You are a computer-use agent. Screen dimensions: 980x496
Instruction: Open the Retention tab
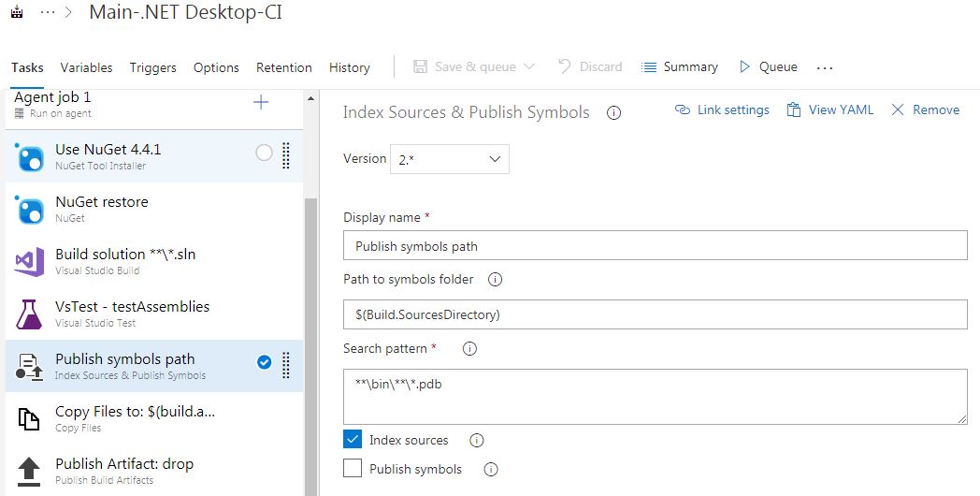tap(283, 67)
